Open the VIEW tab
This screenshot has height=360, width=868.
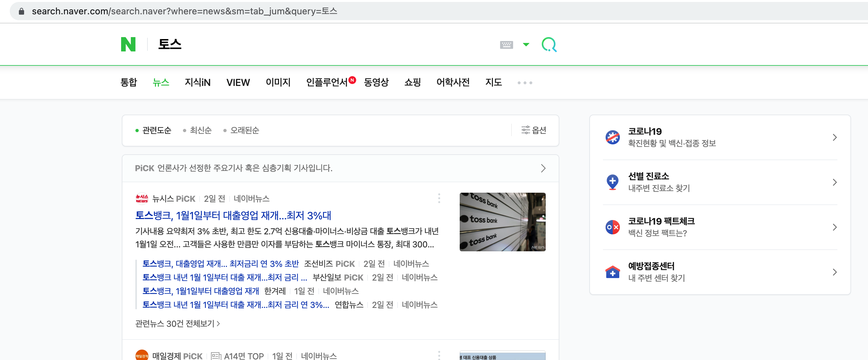pyautogui.click(x=238, y=82)
